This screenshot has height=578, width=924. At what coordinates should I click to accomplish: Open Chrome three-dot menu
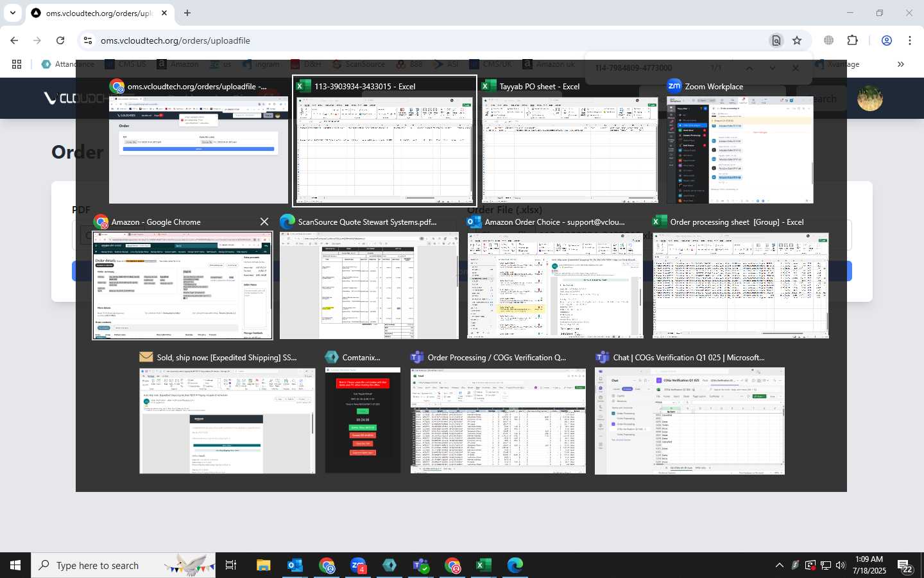point(910,40)
